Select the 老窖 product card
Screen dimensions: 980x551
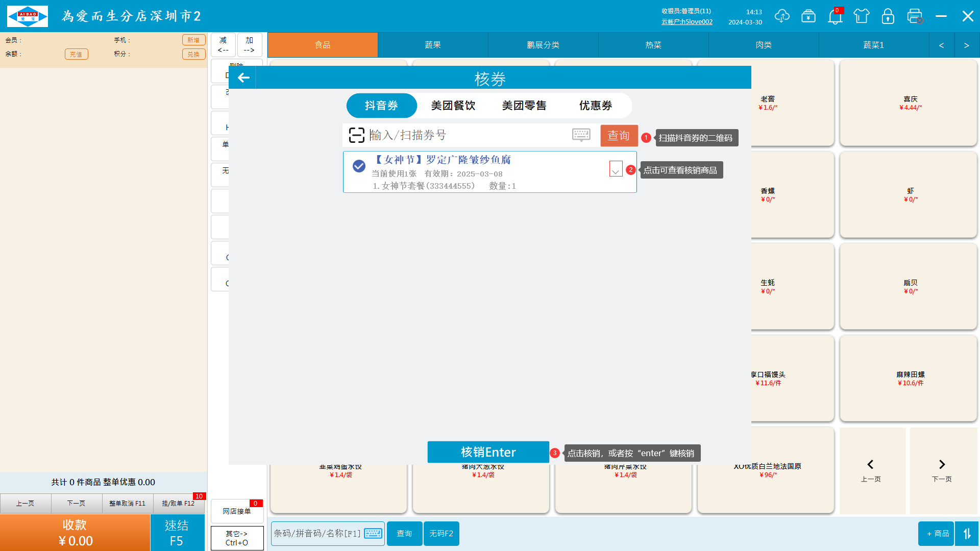tap(792, 103)
